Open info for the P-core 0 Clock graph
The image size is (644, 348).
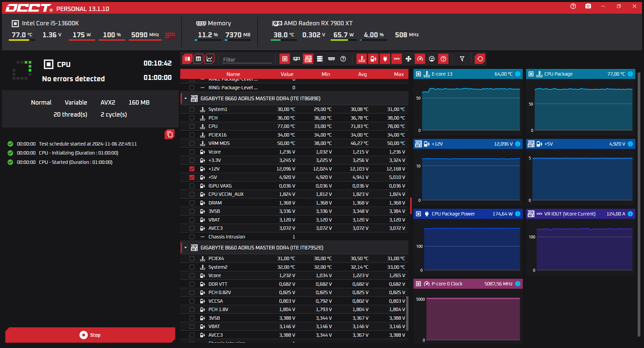tap(518, 284)
